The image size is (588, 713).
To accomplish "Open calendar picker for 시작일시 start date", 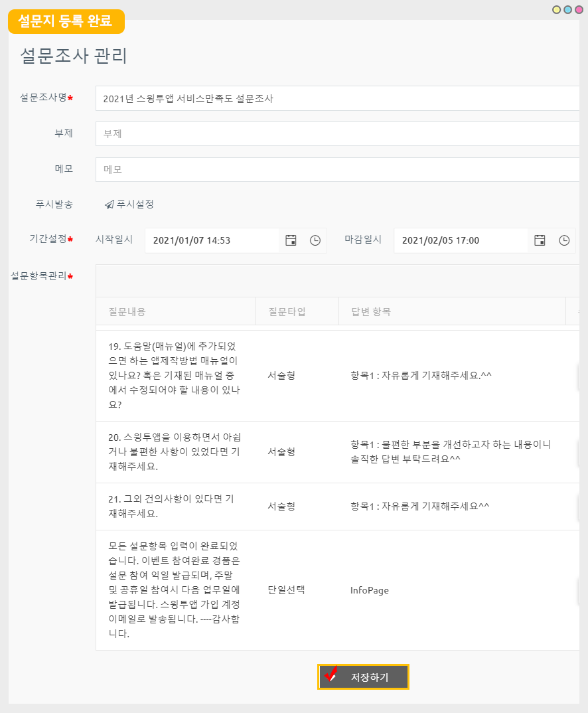I will 291,240.
